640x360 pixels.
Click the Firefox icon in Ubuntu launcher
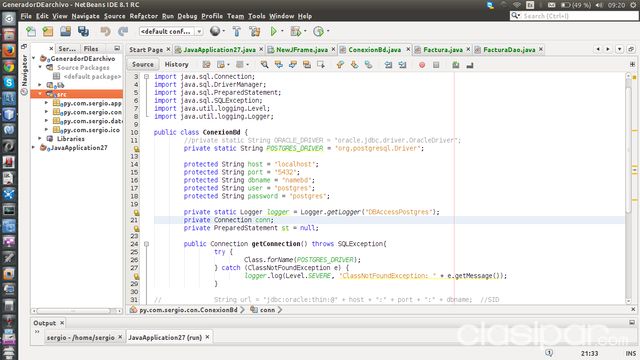point(9,51)
